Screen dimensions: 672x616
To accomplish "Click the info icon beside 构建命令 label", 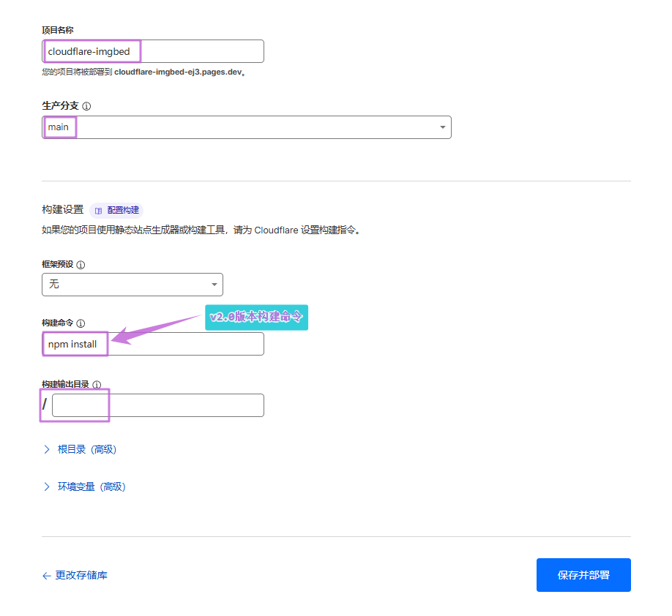I will tap(81, 323).
